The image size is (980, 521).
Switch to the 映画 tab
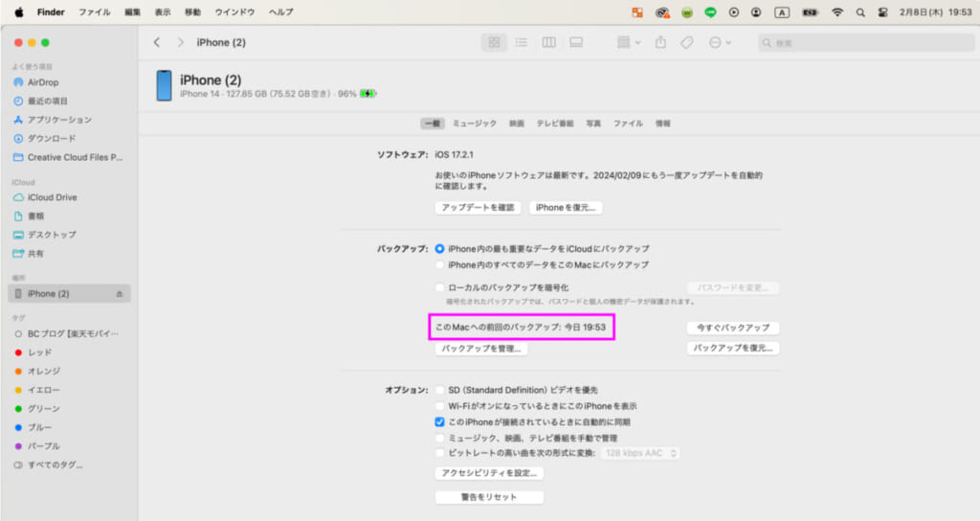click(x=517, y=124)
